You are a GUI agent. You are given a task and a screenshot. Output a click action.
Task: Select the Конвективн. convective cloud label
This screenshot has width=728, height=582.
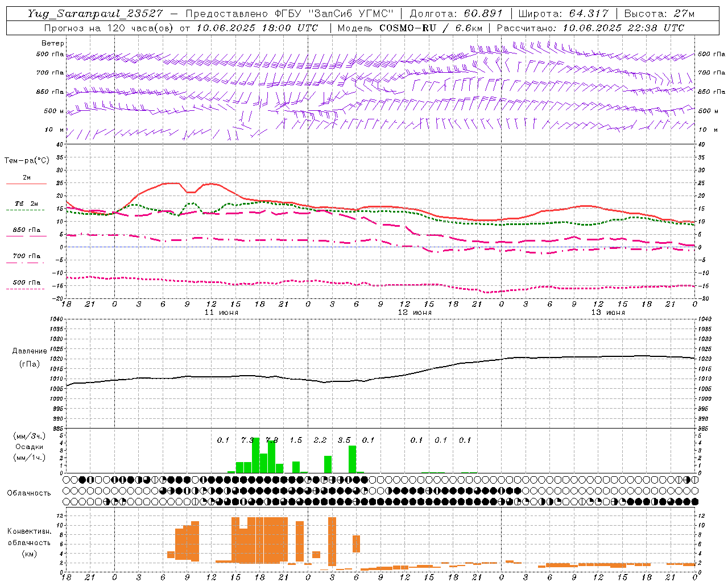click(x=29, y=531)
